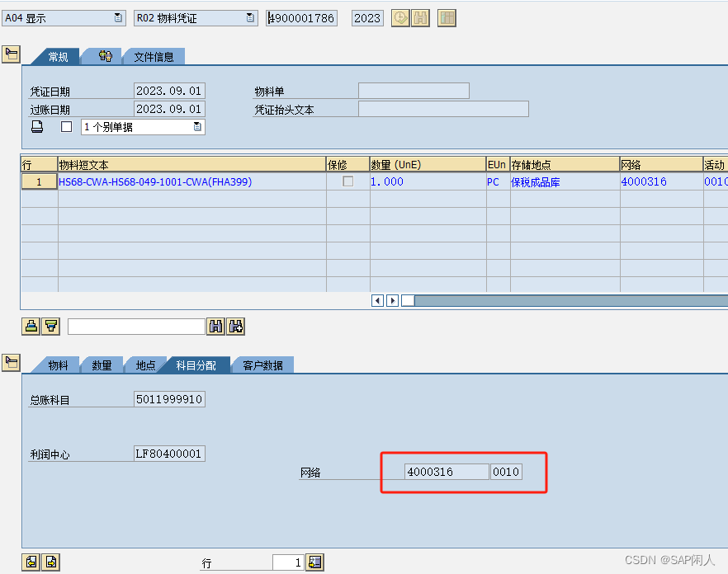Screen dimensions: 728x574
Task: Click the 数量 (UnE) column header
Action: pos(428,165)
